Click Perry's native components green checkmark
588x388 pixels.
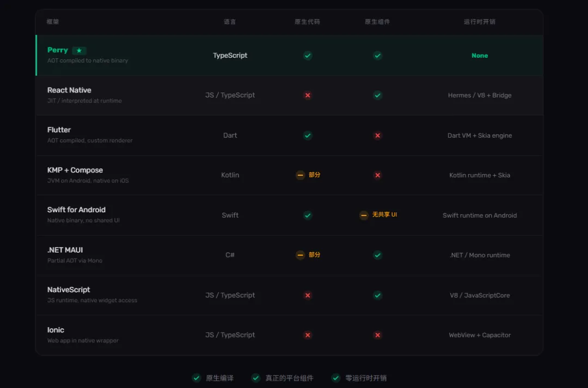pyautogui.click(x=378, y=56)
